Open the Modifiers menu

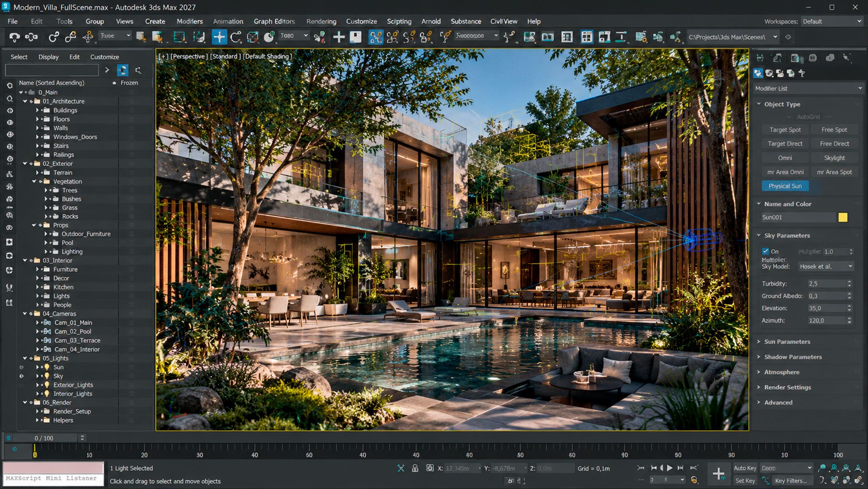tap(189, 21)
